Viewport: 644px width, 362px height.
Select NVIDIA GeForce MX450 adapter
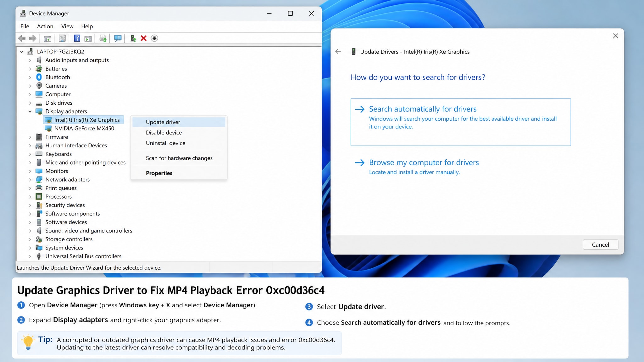tap(80, 128)
